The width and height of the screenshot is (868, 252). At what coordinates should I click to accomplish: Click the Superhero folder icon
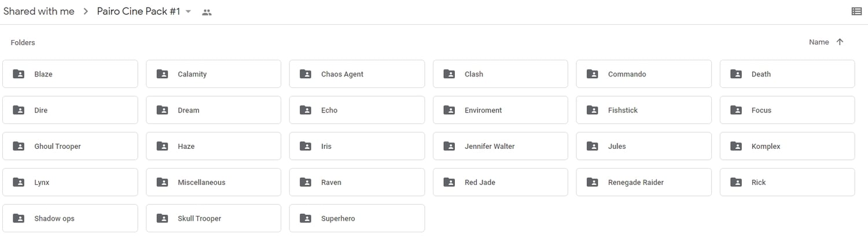(x=306, y=218)
